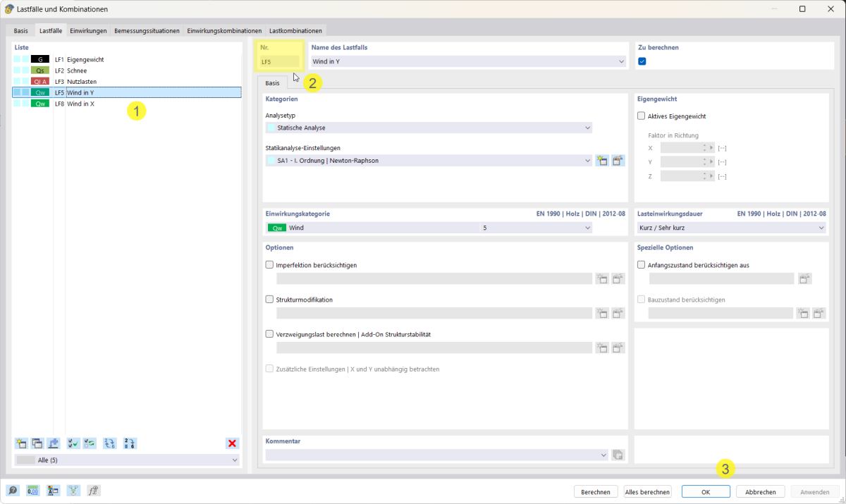Click the renumber 2-to-6 icon beside the selection filter

(x=130, y=443)
